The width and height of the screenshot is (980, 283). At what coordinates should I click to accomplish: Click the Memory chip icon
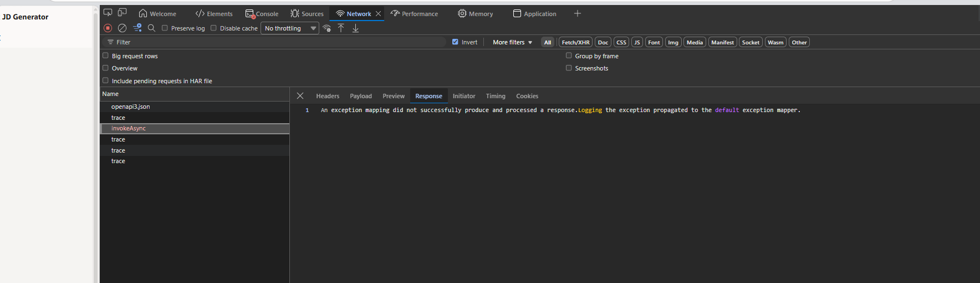click(462, 13)
